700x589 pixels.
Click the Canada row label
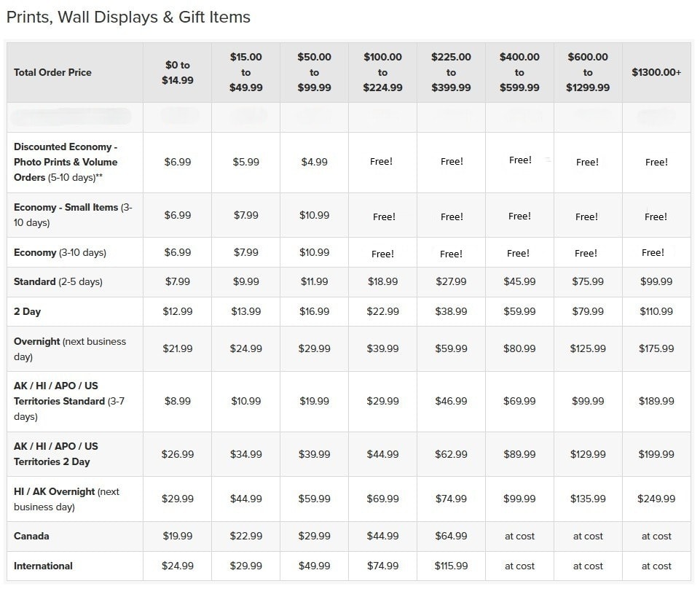coord(32,536)
